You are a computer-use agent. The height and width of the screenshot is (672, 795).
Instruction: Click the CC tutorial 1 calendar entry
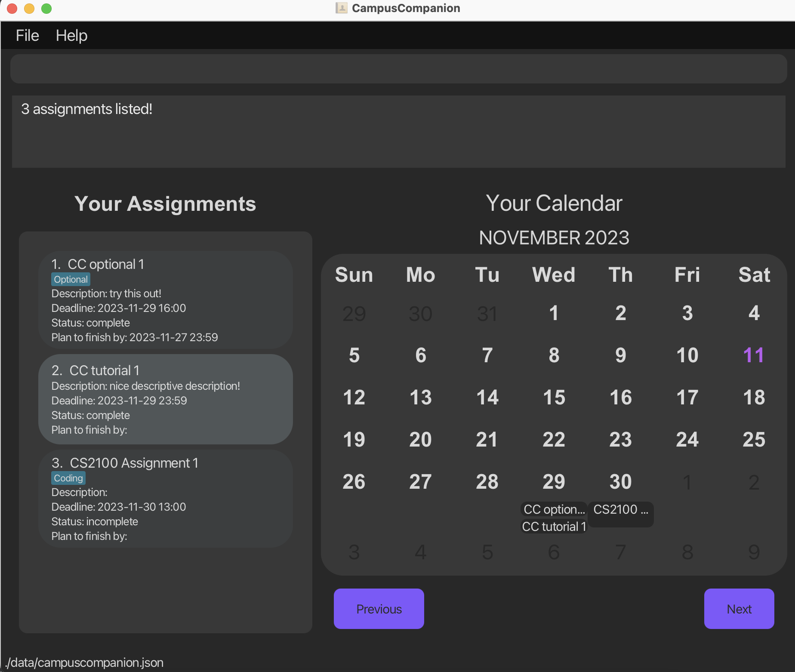pos(554,526)
